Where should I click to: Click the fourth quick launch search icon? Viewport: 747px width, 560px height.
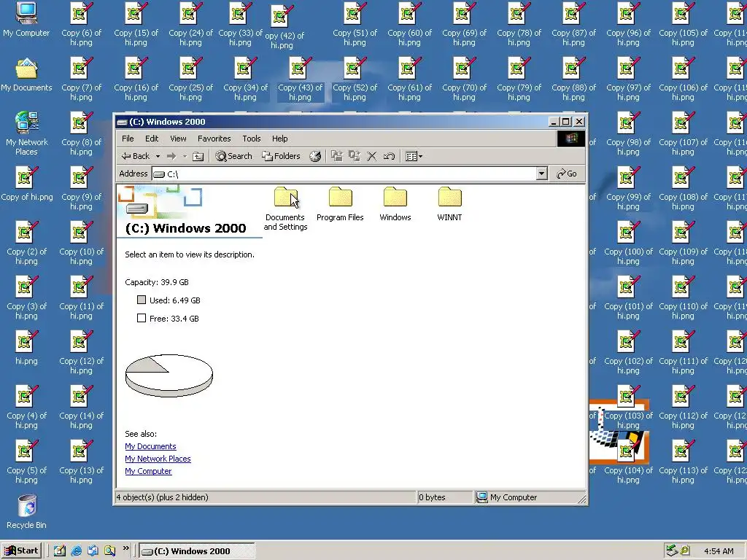[x=110, y=551]
